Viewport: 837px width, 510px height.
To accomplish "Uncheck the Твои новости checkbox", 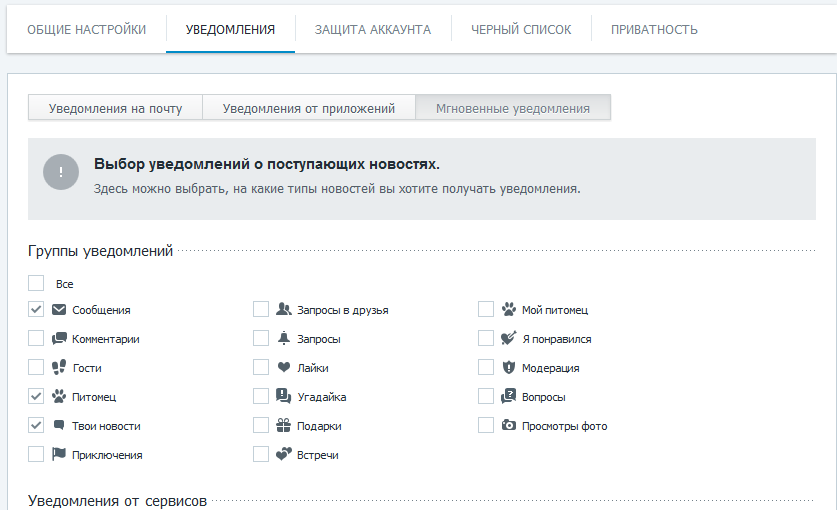I will click(x=36, y=425).
